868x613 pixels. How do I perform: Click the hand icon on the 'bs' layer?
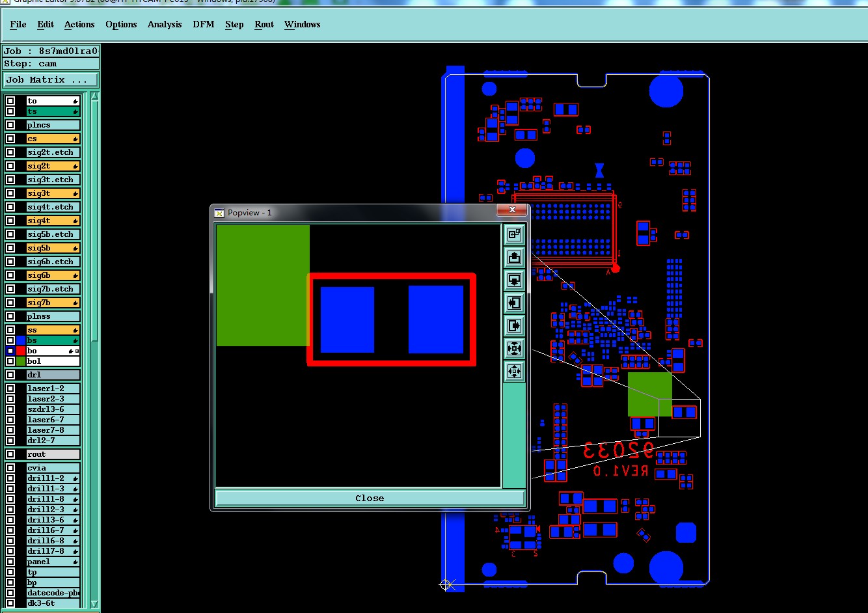point(75,340)
